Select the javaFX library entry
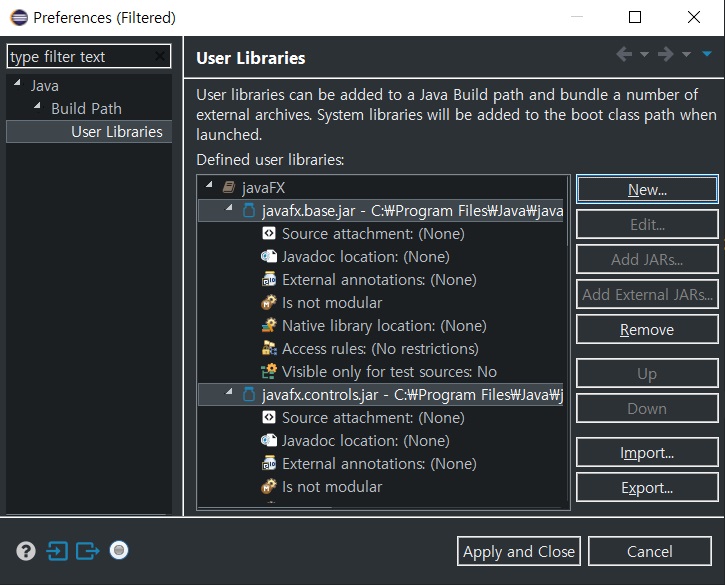The width and height of the screenshot is (725, 585). coord(263,188)
